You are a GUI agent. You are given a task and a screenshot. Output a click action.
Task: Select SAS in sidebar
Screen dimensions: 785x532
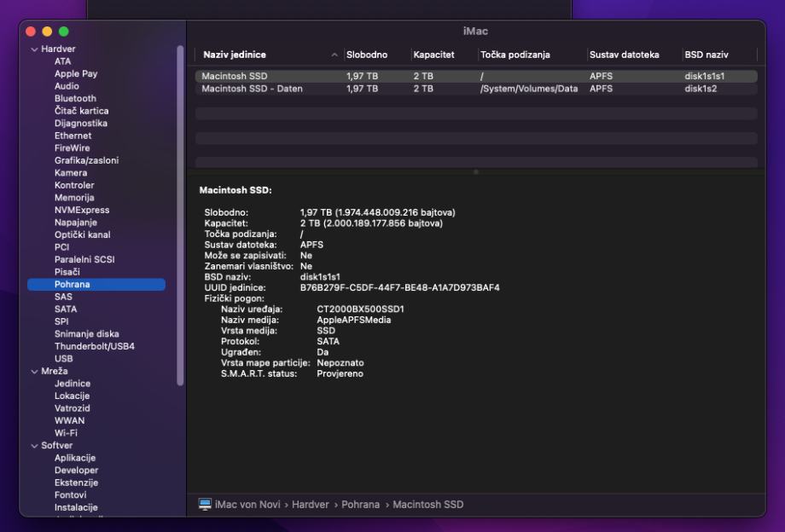(63, 297)
